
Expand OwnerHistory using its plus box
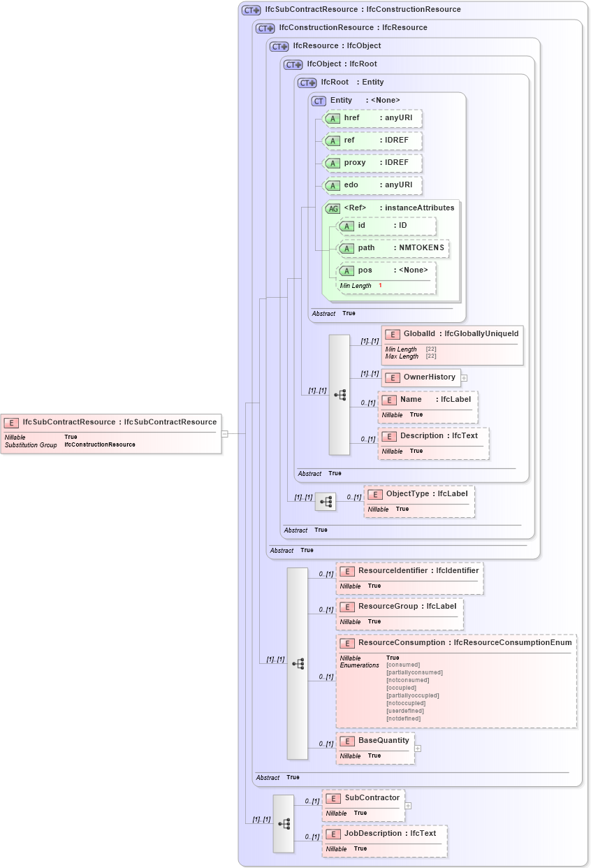(465, 377)
